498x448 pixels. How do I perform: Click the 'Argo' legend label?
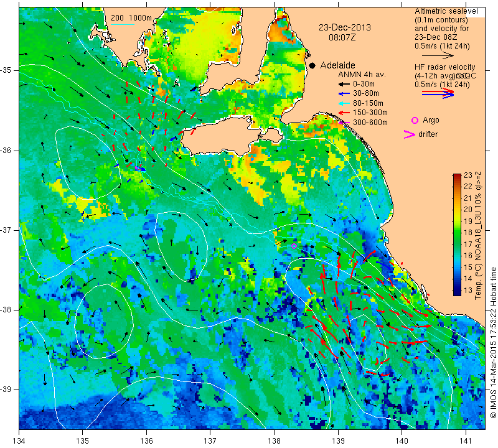click(431, 120)
